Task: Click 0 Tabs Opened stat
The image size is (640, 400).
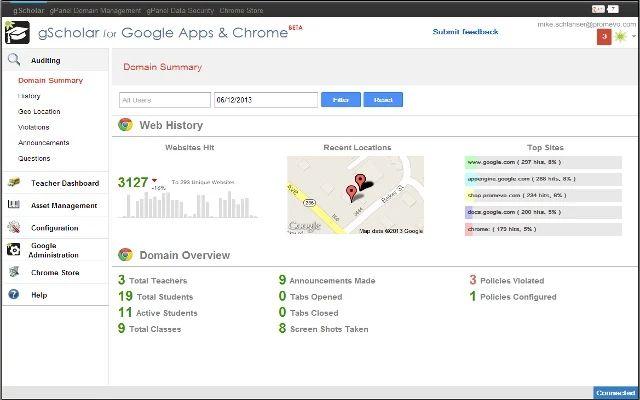Action: point(310,296)
